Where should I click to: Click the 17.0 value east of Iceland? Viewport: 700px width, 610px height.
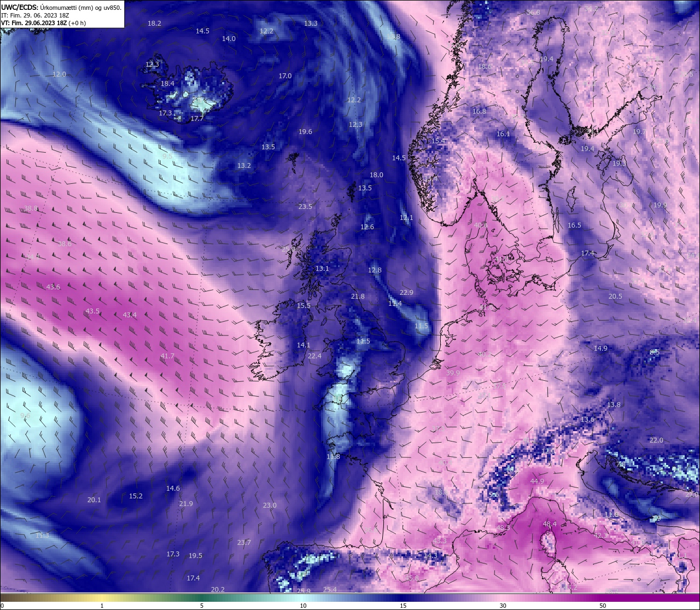[x=285, y=76]
